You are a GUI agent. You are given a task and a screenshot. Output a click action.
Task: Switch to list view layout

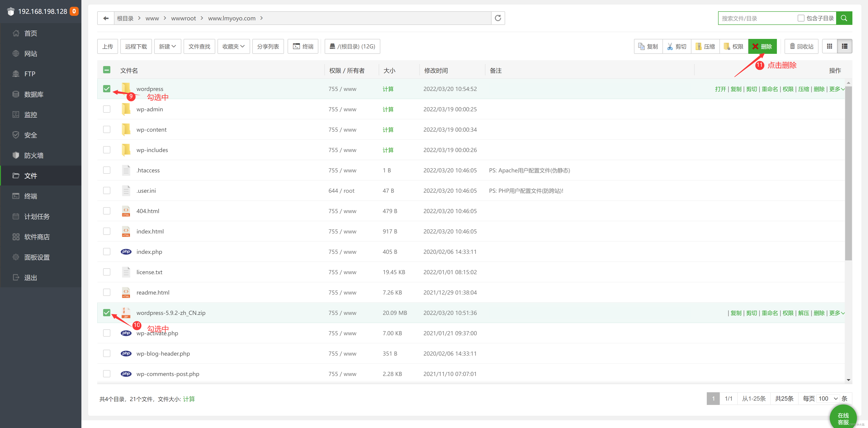pyautogui.click(x=844, y=46)
